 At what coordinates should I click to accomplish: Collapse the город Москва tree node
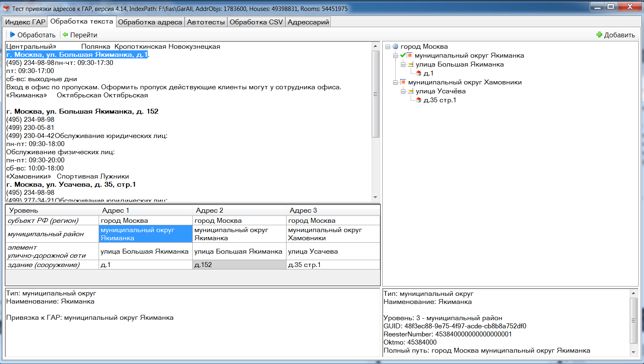point(388,47)
